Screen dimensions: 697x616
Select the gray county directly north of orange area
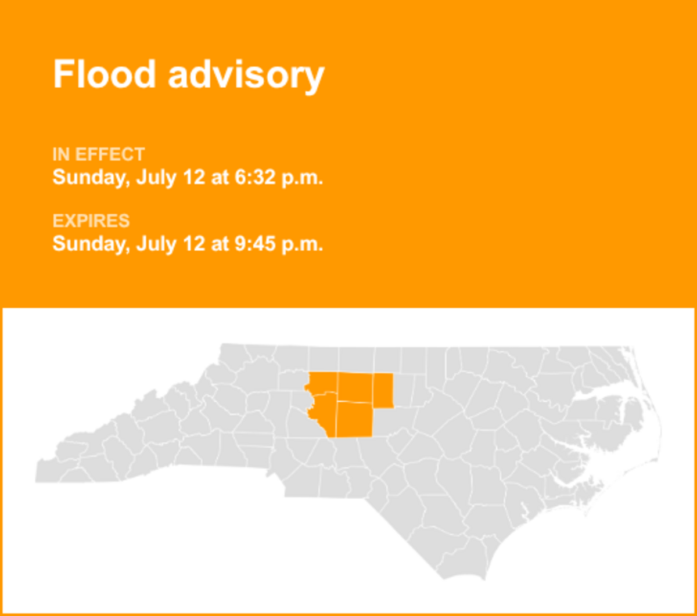(x=356, y=360)
